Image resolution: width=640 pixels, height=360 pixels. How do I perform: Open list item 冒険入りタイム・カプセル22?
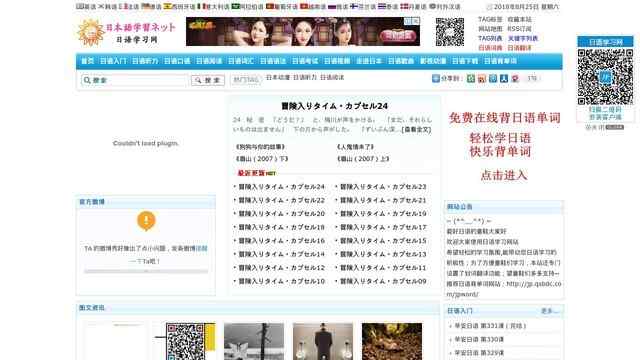click(x=282, y=200)
